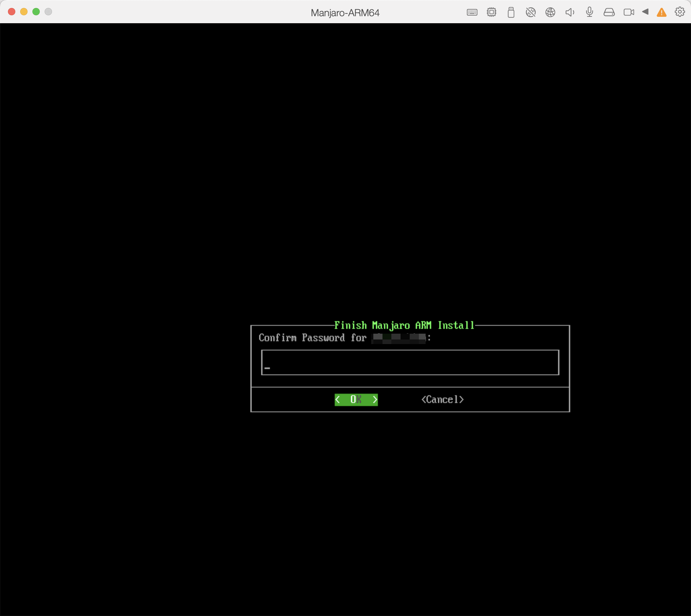Click the crossed-out circular icon

pos(531,13)
